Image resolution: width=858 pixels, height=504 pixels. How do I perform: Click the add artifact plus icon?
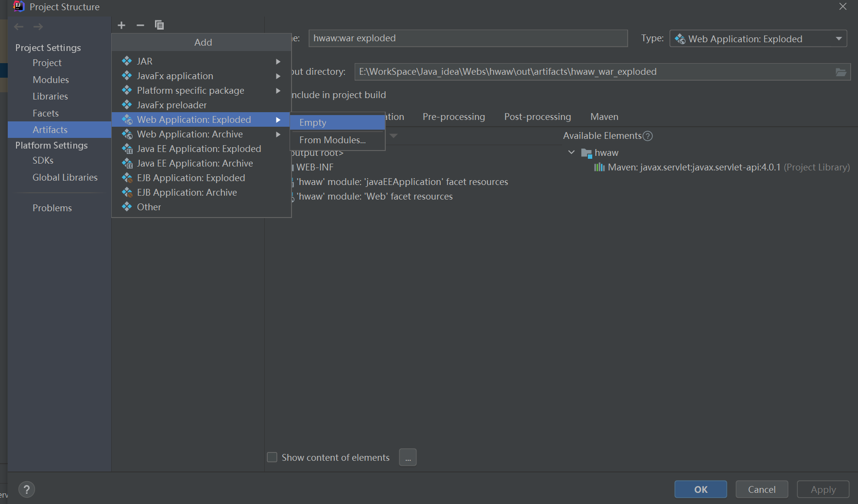tap(121, 25)
